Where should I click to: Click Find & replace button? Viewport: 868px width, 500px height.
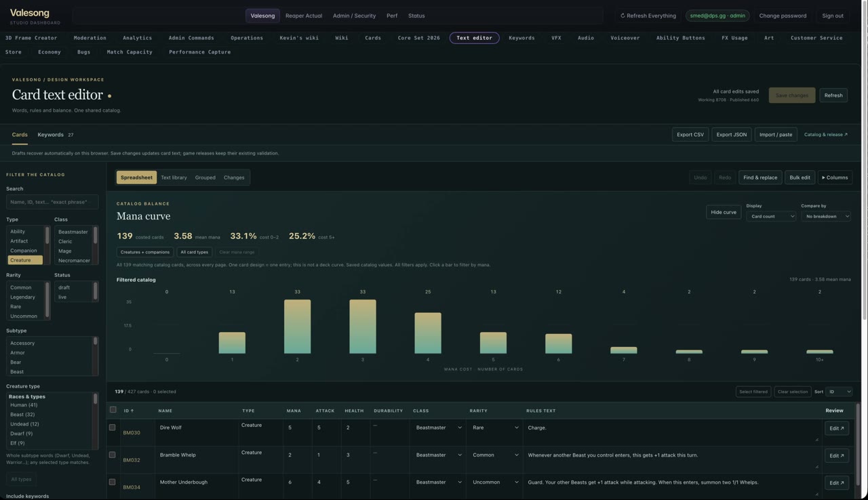[760, 178]
